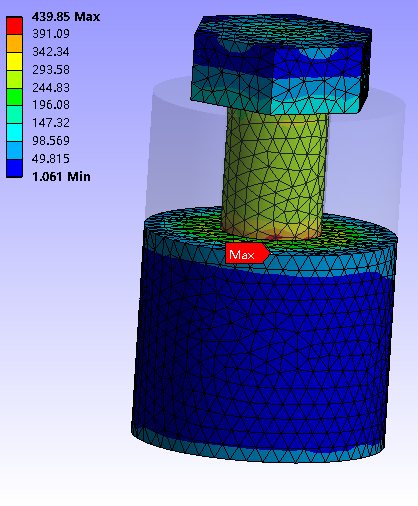Select the light blue legend color band

(x=14, y=150)
